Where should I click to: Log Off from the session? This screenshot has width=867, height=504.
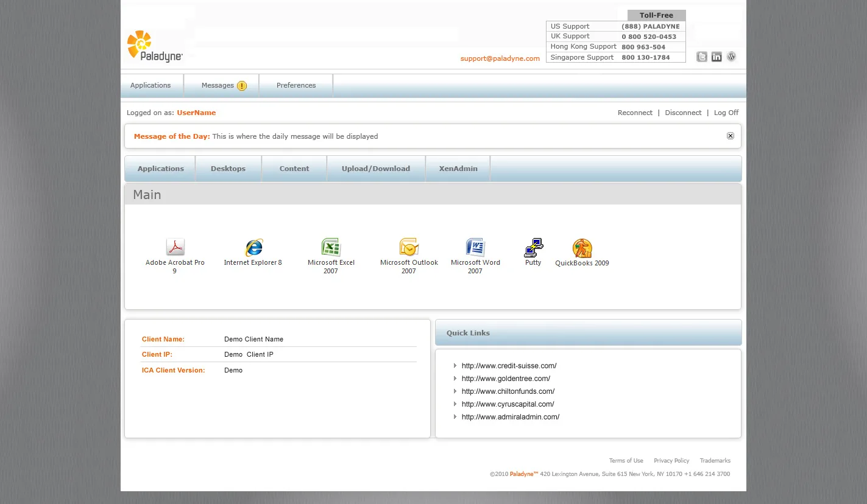(726, 113)
